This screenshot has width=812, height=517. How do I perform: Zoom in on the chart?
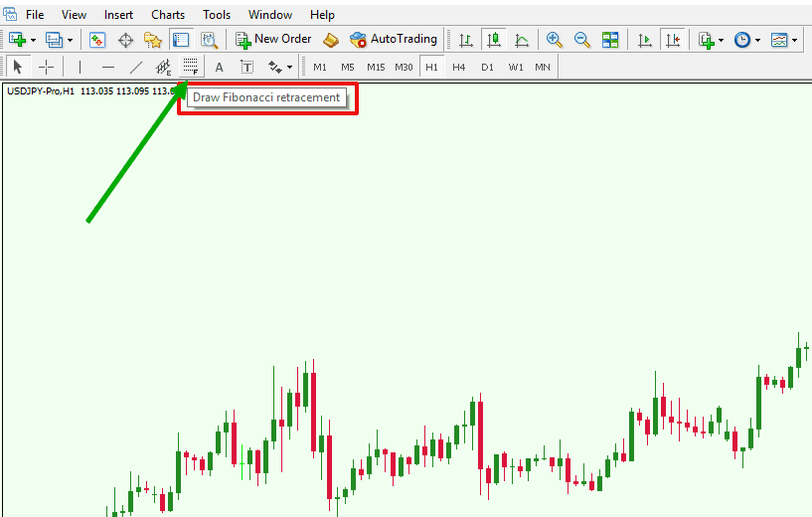tap(555, 40)
